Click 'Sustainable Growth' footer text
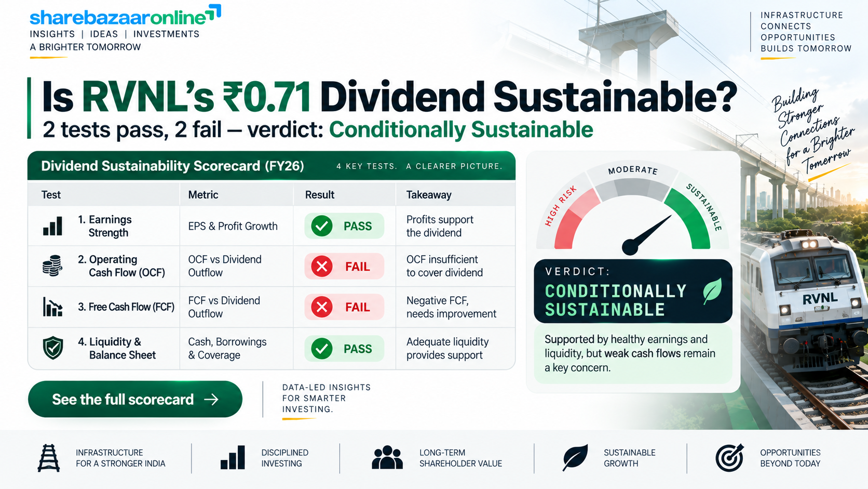This screenshot has height=489, width=868. [x=629, y=458]
